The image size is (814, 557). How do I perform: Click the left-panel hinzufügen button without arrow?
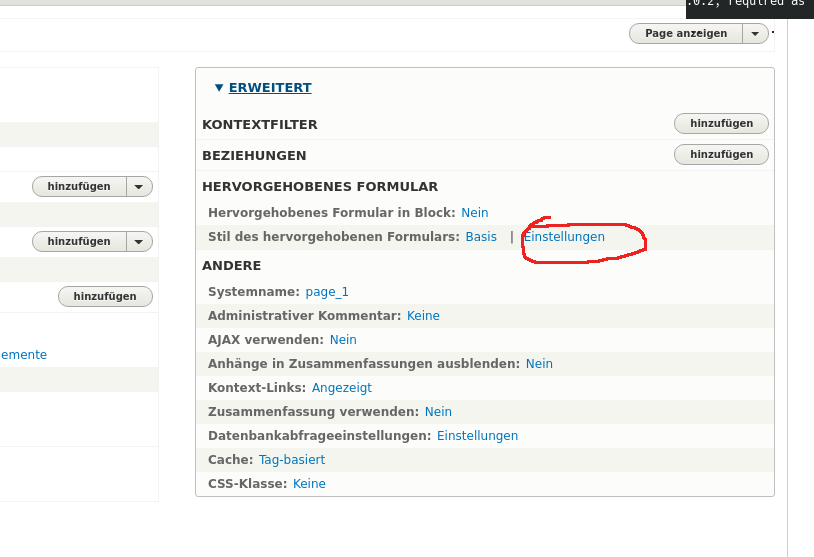105,297
